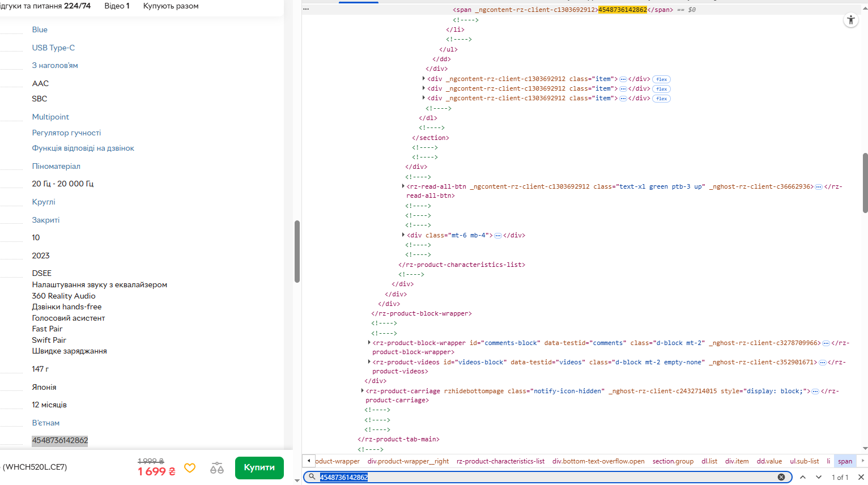The height and width of the screenshot is (485, 868).
Task: Clear the DevTools search field
Action: point(781,477)
